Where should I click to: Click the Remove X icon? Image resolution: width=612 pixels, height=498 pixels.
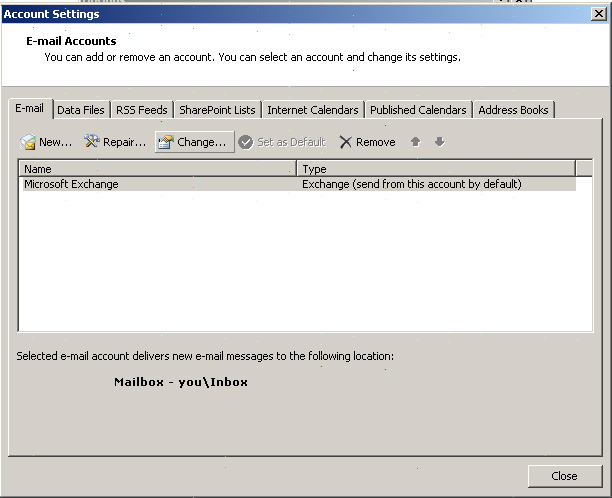(345, 142)
